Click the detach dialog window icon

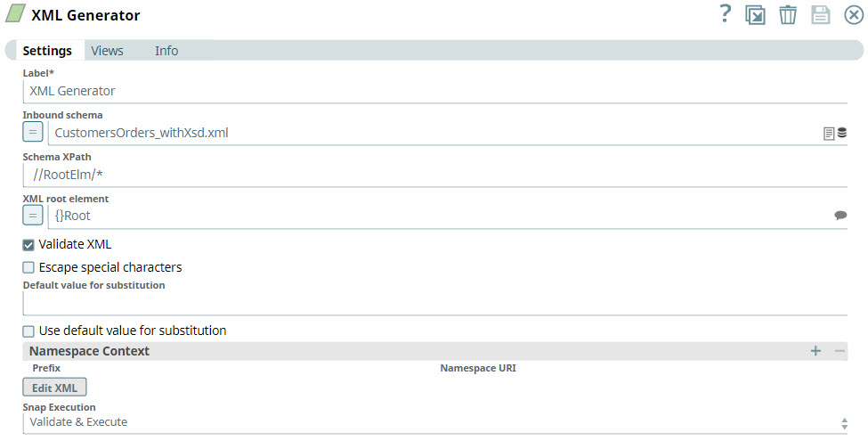[x=756, y=15]
